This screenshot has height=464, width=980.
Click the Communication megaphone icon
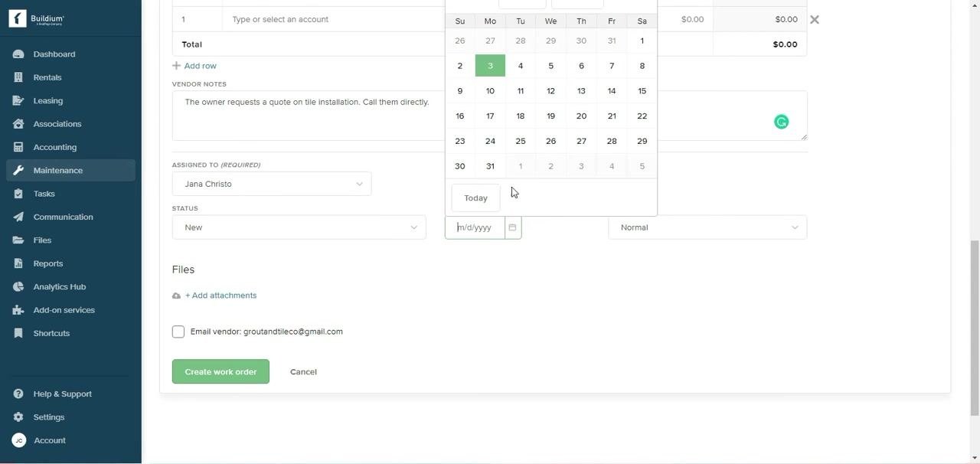click(x=18, y=217)
